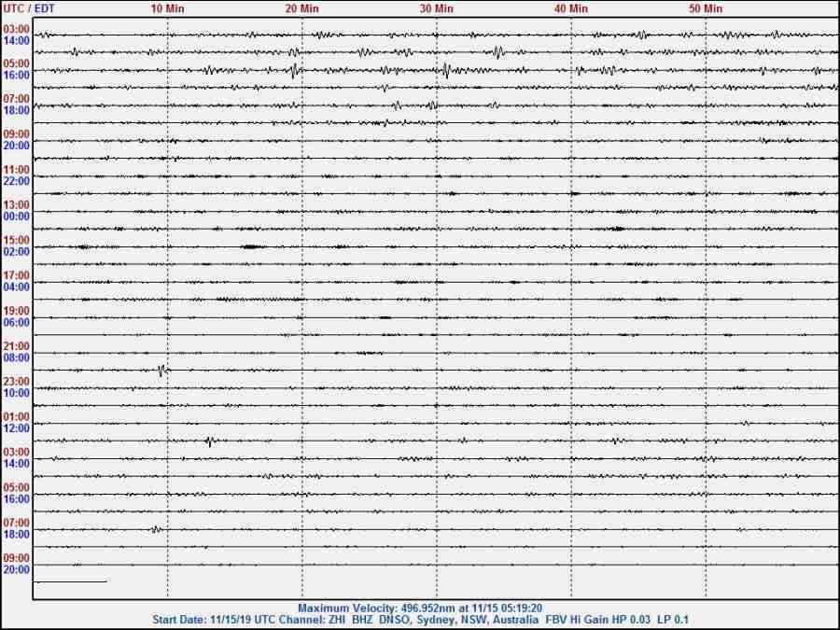The image size is (840, 630).
Task: Click the 22:00 EDT time label
Action: (16, 181)
